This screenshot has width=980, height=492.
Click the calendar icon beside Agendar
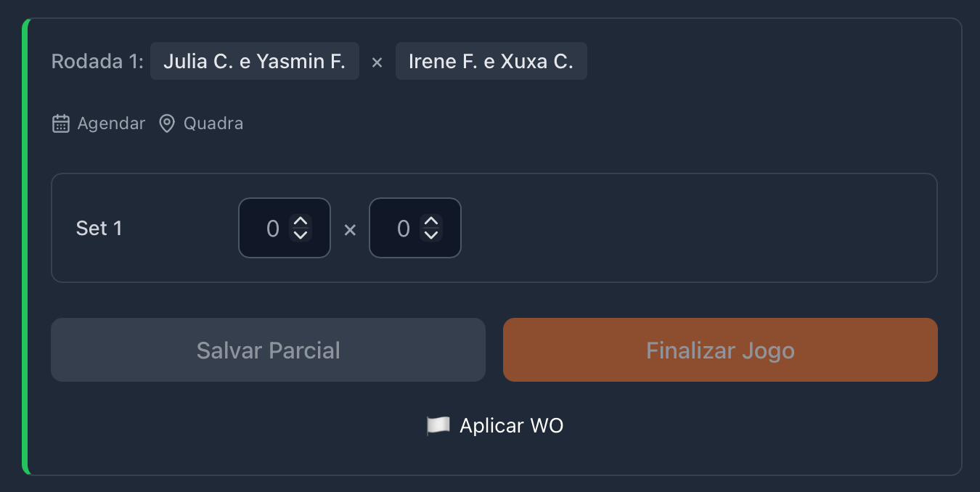[61, 123]
